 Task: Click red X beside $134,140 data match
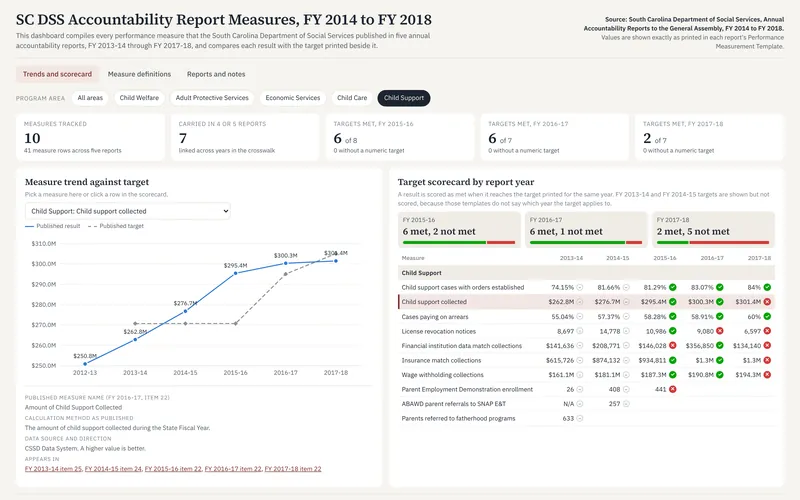click(767, 345)
